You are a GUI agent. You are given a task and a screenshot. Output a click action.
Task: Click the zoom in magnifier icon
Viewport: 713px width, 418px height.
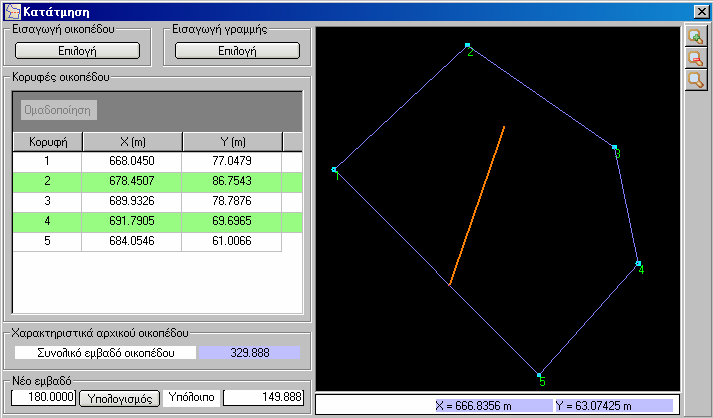coord(696,36)
